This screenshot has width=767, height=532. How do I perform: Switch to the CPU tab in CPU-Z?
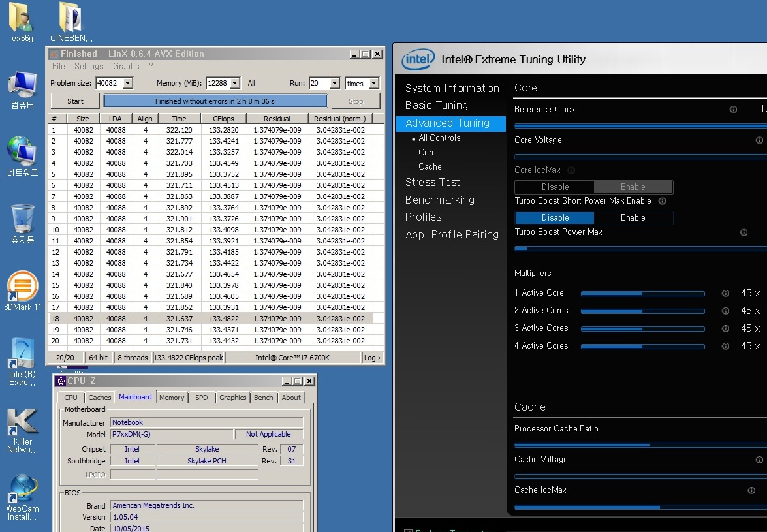(70, 398)
